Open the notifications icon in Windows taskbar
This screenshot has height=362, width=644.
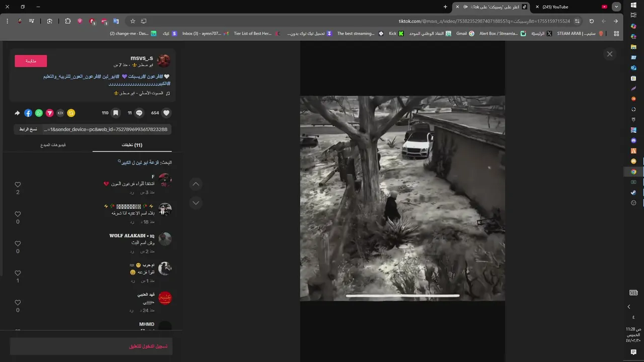633,352
